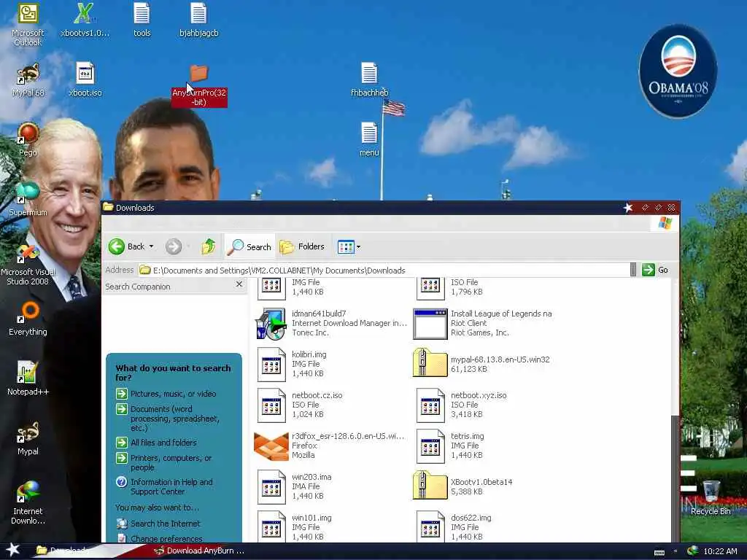
Task: Select win101.img file
Action: 295,528
